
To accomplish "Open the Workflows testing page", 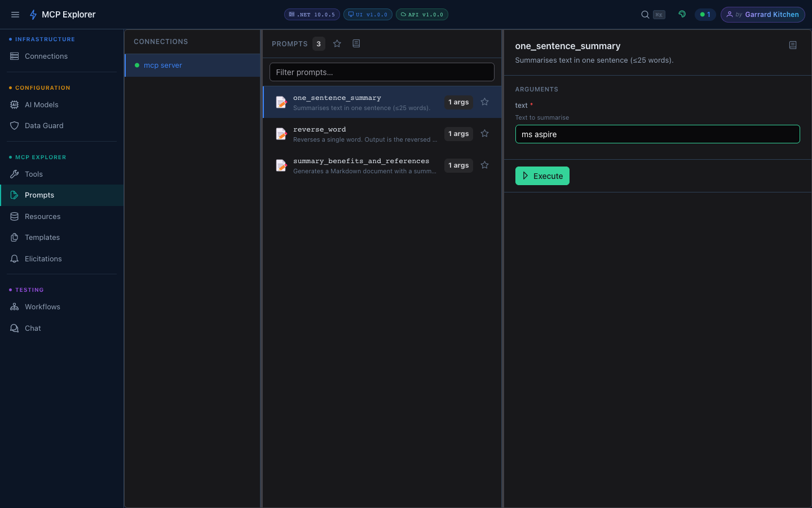I will [x=42, y=307].
